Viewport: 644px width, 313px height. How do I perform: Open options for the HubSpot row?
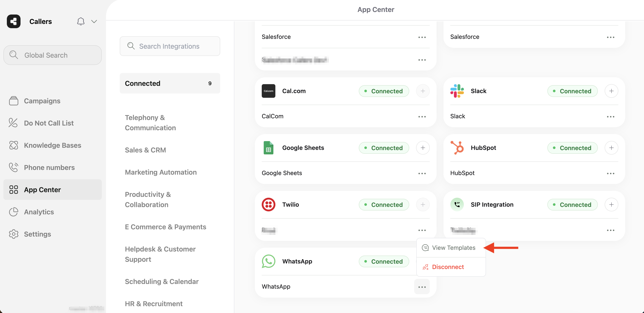tap(610, 173)
